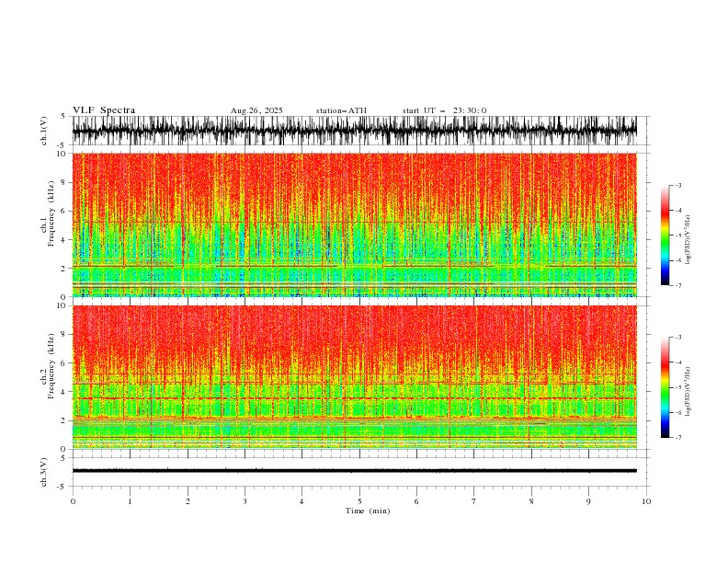The width and height of the screenshot is (728, 563).
Task: Click the time axis tick label "7"
Action: 474,501
